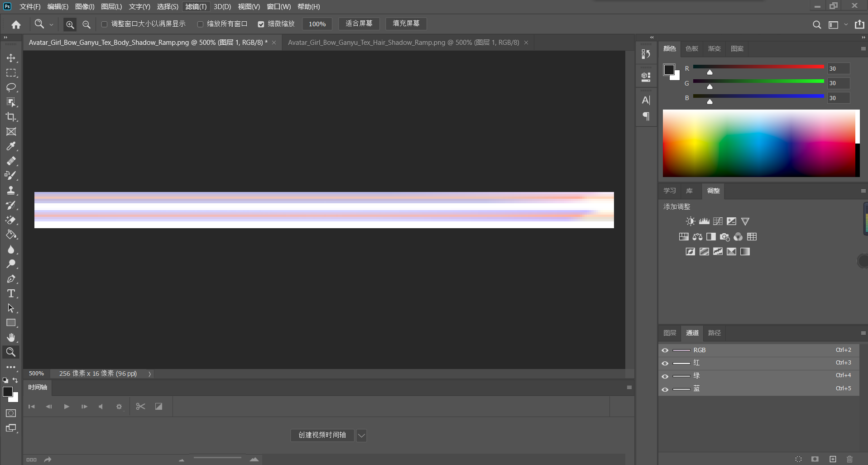Image resolution: width=868 pixels, height=465 pixels.
Task: Open the 图像(I) menu
Action: click(x=85, y=7)
